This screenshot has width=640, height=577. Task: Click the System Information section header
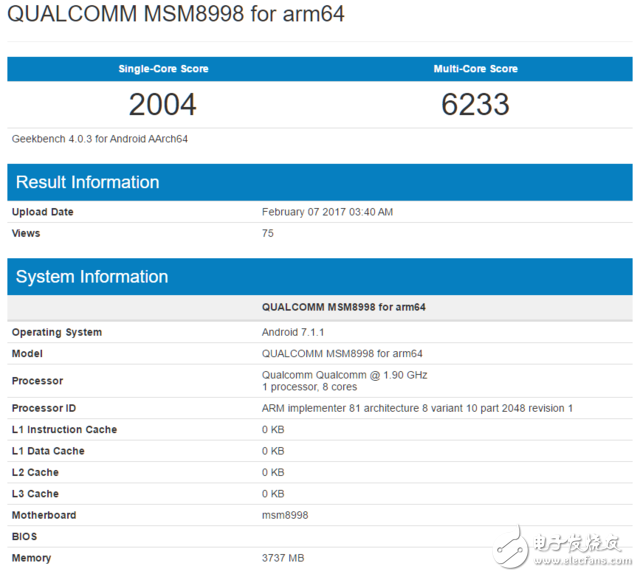(92, 277)
